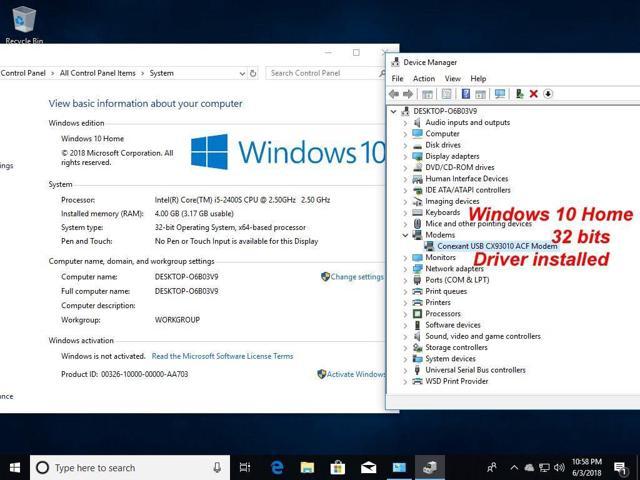Expand the Display adapters category

tap(405, 156)
